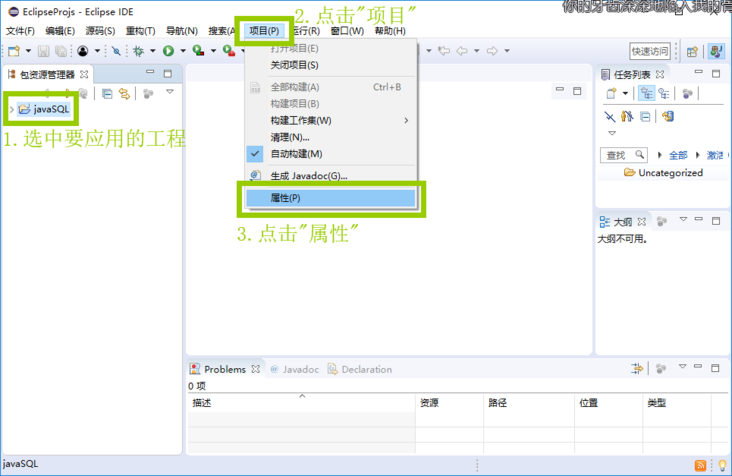Select the Uncategorized folder in the task list
This screenshot has height=476, width=732.
pyautogui.click(x=663, y=173)
